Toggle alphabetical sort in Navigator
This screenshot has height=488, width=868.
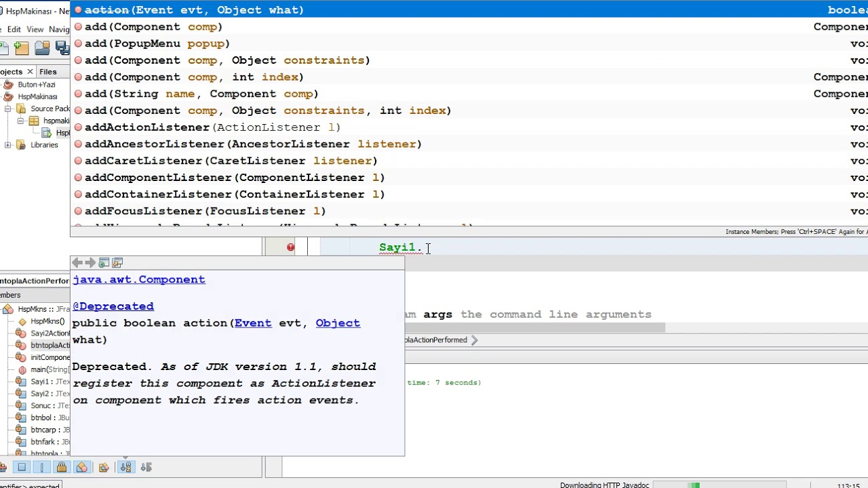125,467
